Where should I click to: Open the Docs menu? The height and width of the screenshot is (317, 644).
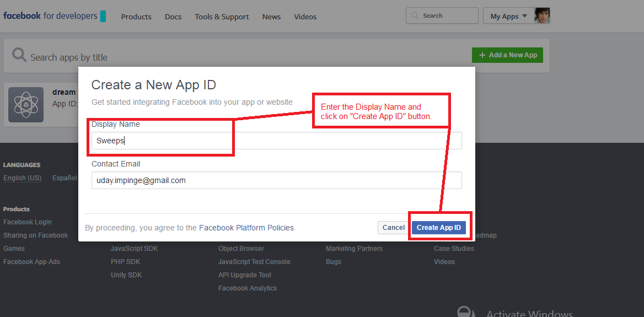tap(173, 17)
